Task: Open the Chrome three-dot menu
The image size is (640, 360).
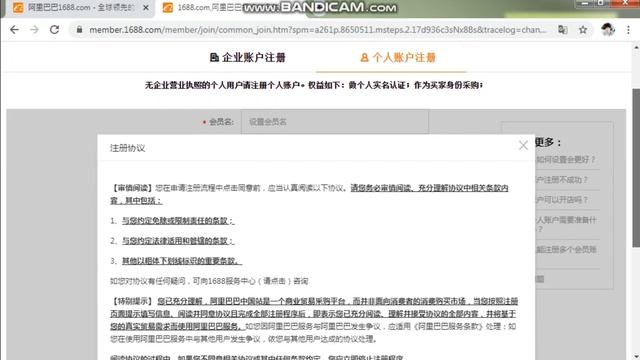Action: [x=628, y=30]
